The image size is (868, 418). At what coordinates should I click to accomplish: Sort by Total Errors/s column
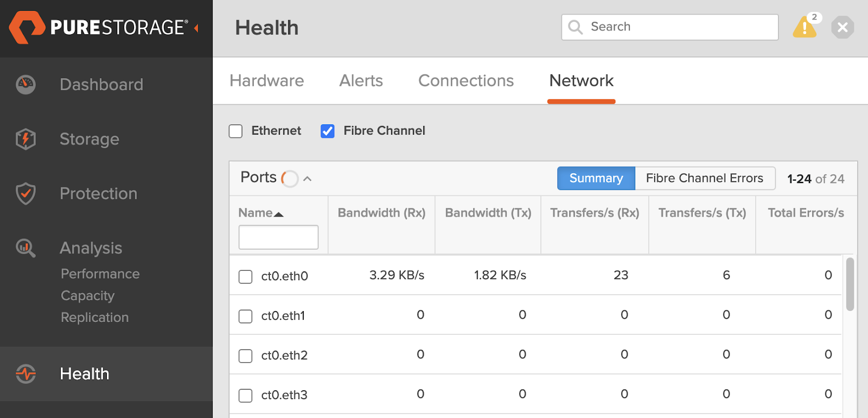(806, 213)
